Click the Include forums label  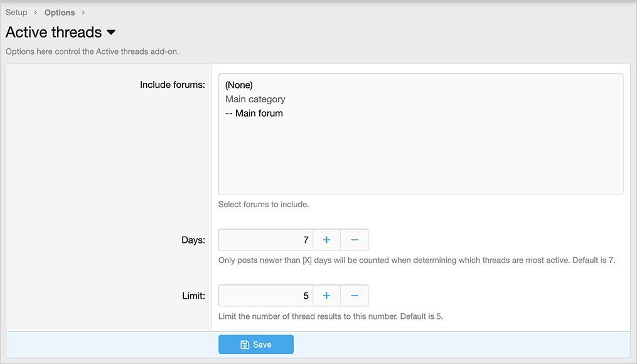(x=172, y=85)
